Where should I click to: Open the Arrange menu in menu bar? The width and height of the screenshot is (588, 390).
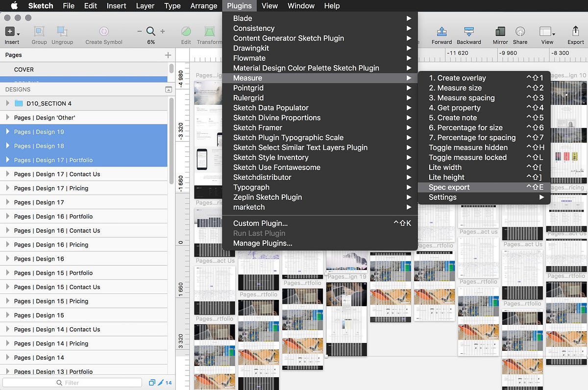(x=203, y=6)
